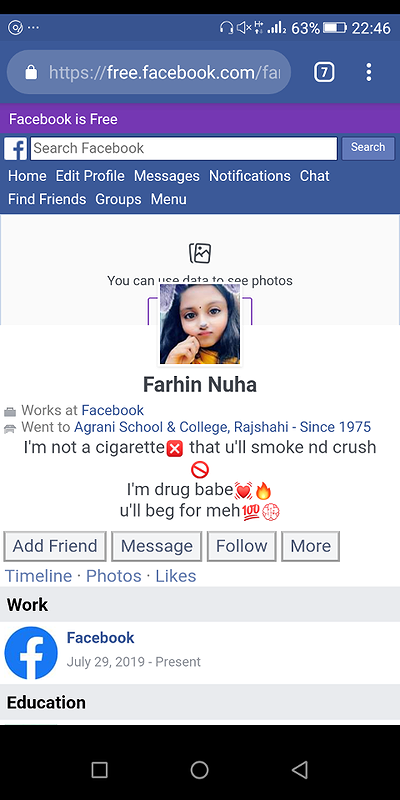The width and height of the screenshot is (400, 800).
Task: Go to Notifications in the navigation
Action: tap(249, 176)
